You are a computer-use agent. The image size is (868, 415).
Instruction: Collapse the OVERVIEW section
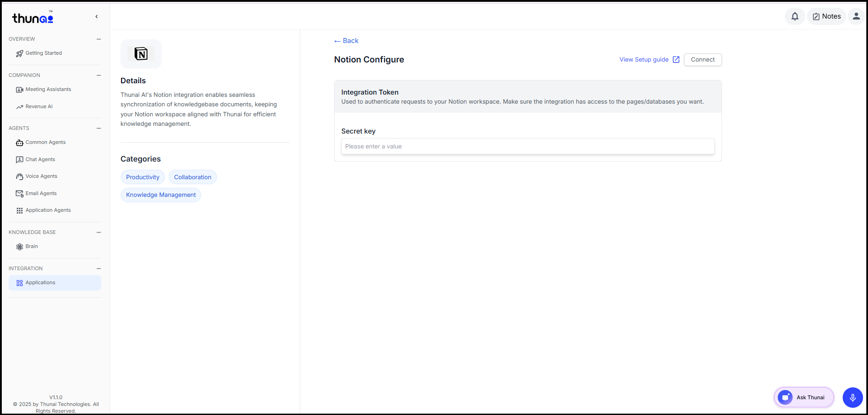coord(99,39)
